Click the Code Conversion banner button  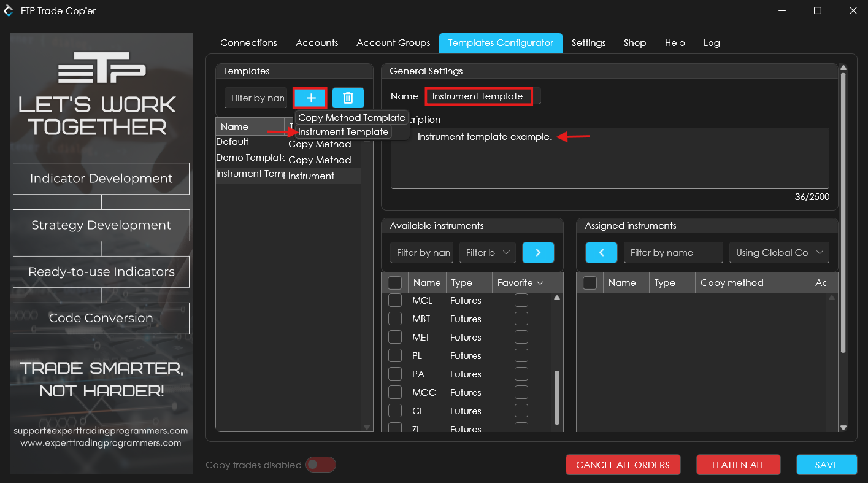[101, 318]
